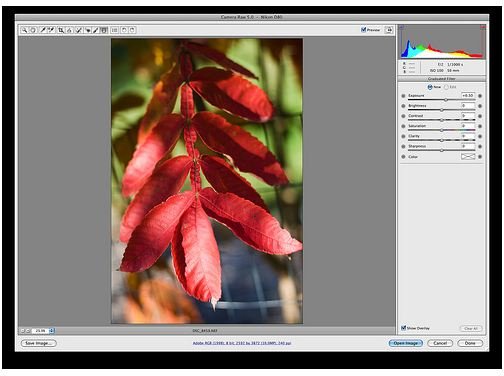Zoom in using bottom plus button
The width and height of the screenshot is (504, 376).
tap(28, 331)
